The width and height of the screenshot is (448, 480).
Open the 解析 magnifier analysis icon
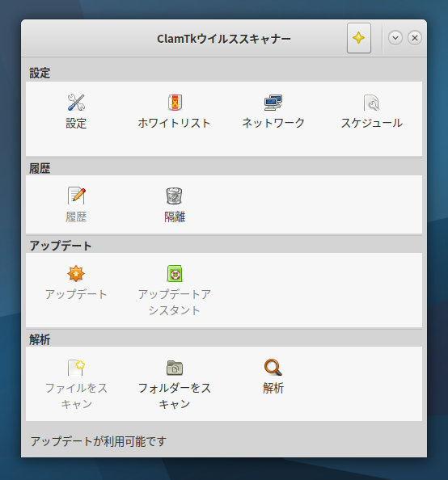click(273, 367)
